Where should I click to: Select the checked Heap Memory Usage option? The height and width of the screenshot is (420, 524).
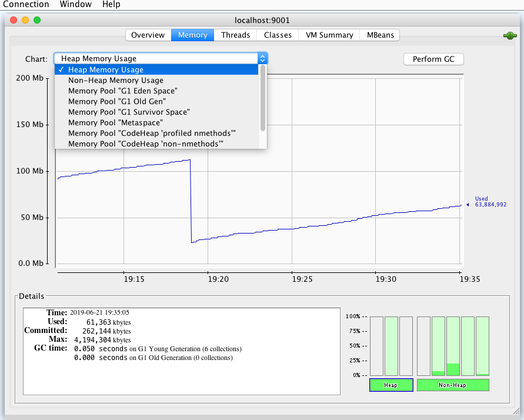click(x=106, y=70)
